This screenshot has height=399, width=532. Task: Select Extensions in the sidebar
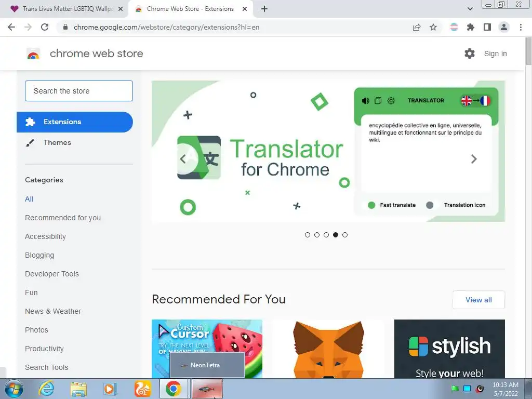click(75, 122)
